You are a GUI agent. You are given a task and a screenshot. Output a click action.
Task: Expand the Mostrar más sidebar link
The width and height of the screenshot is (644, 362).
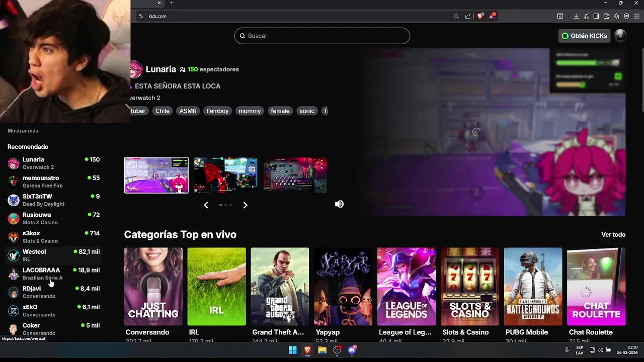[23, 131]
